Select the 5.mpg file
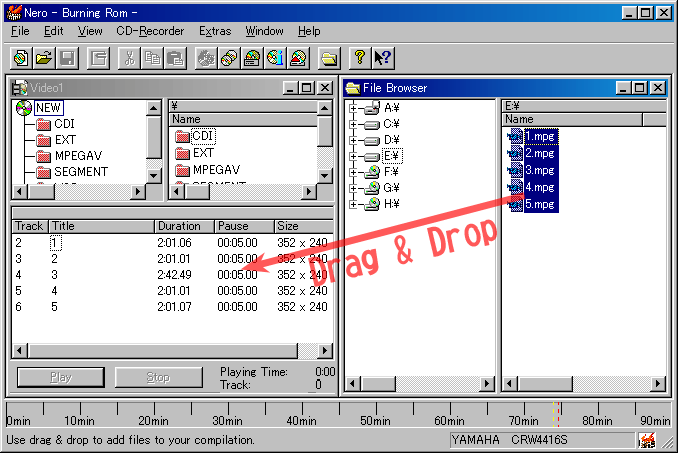Image resolution: width=678 pixels, height=453 pixels. (540, 204)
